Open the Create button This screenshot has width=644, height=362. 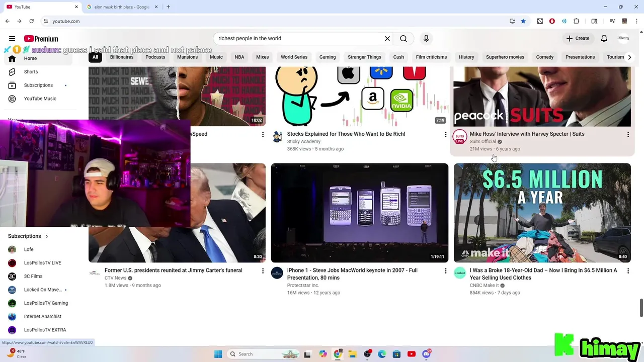tap(578, 38)
